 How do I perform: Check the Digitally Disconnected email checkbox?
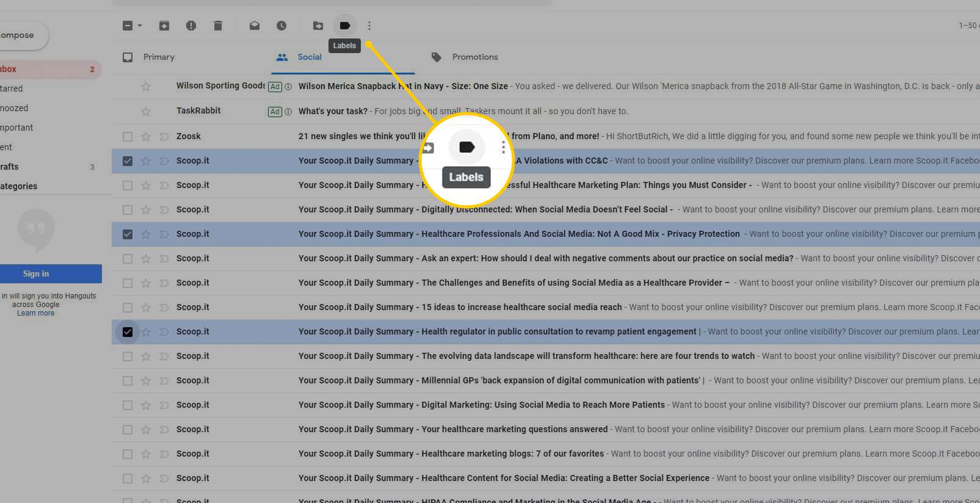(128, 210)
